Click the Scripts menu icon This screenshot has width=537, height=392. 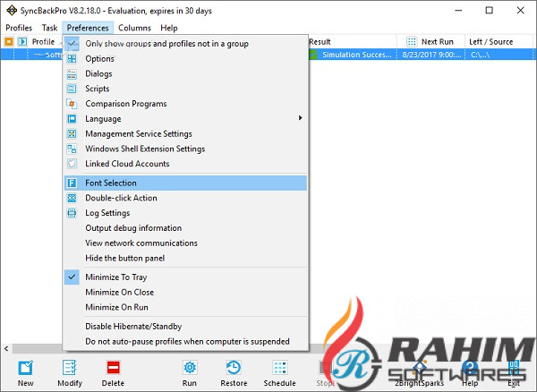[x=72, y=89]
